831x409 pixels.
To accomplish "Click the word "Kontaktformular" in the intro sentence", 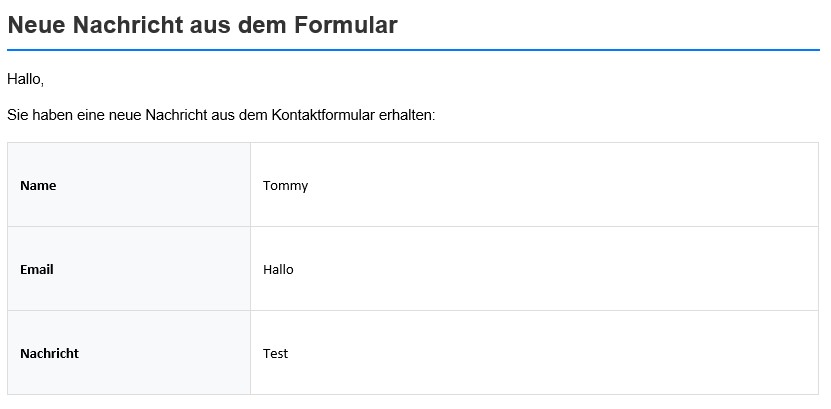I will tap(322, 115).
